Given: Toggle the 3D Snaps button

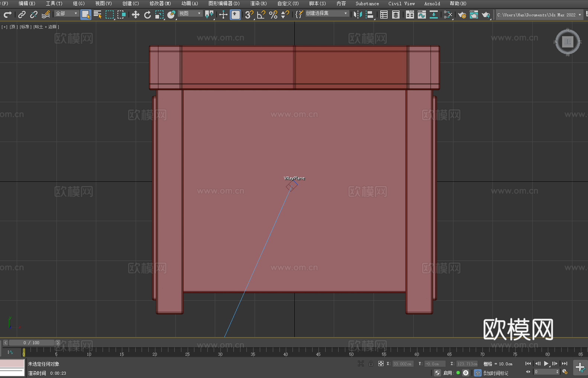Looking at the screenshot, I should 249,15.
